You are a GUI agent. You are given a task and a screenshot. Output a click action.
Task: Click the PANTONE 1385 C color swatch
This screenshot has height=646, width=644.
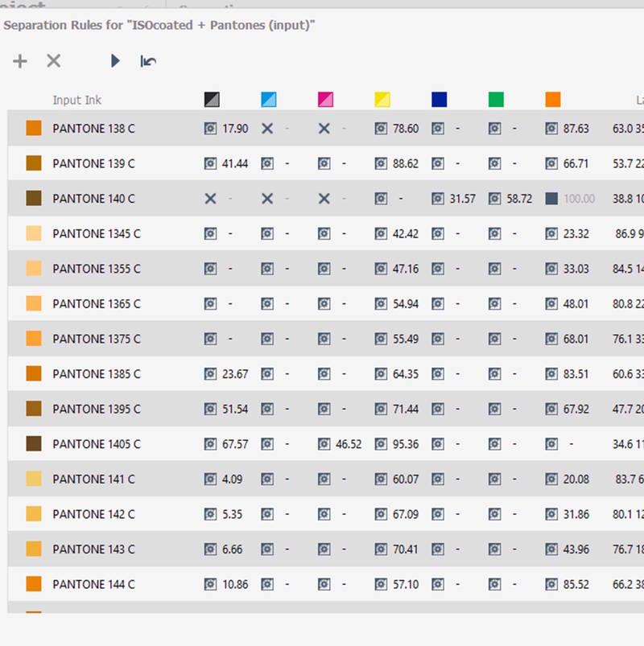[x=34, y=373]
